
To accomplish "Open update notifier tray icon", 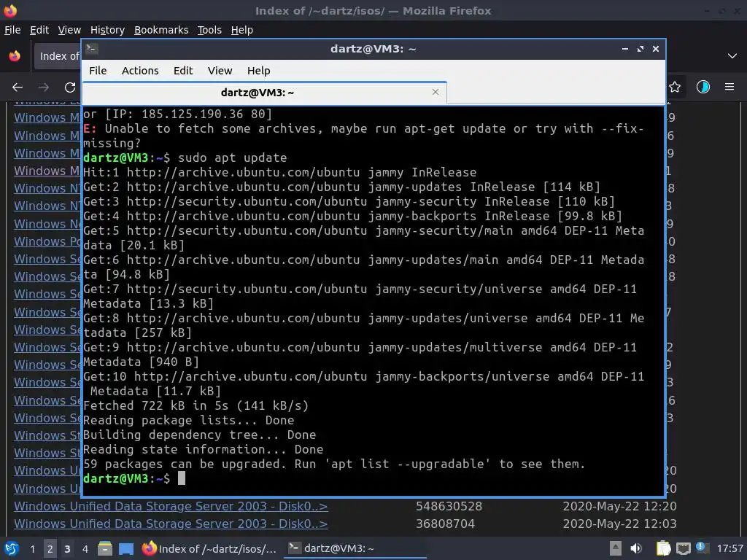I will 702,548.
